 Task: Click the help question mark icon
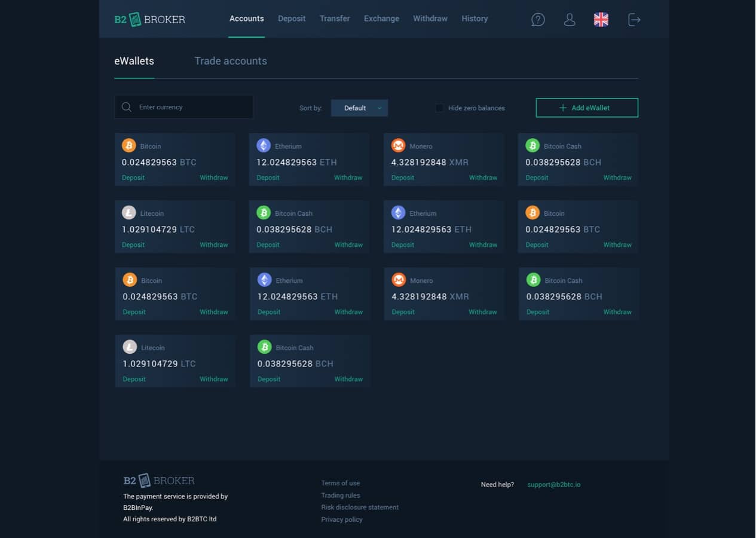(x=538, y=20)
